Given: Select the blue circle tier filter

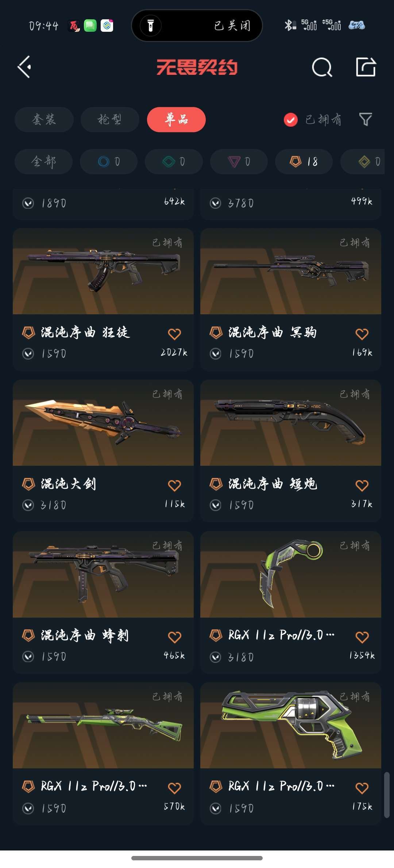Looking at the screenshot, I should pos(109,161).
